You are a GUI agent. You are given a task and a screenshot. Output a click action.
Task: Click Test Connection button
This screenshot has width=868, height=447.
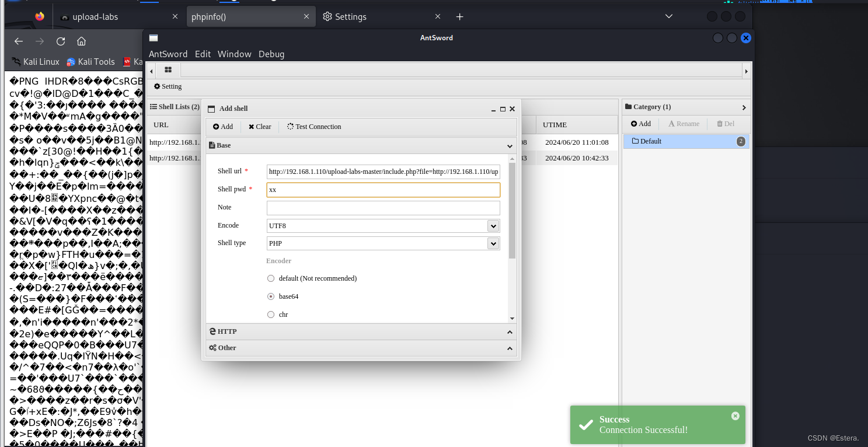point(314,127)
